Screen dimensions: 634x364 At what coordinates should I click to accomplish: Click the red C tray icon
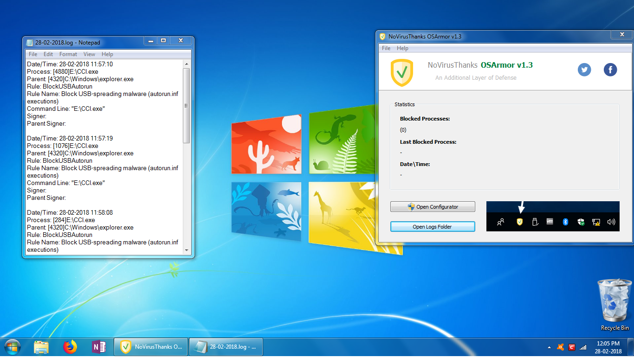coord(572,347)
